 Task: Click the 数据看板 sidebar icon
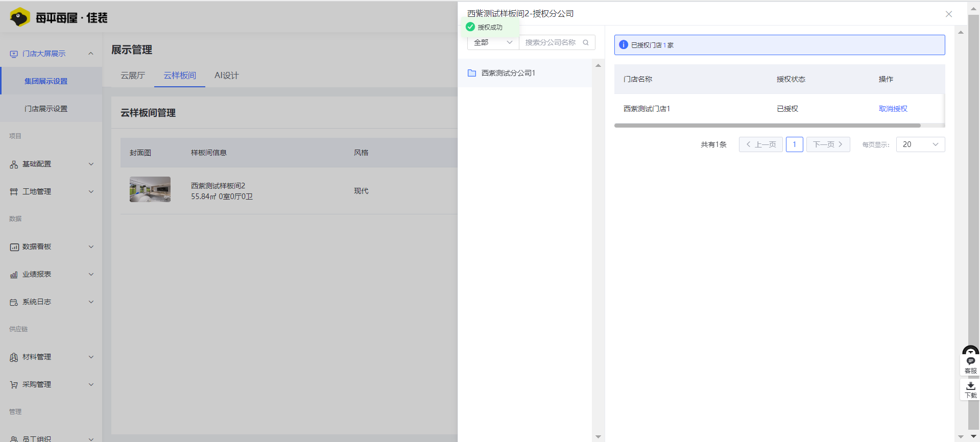point(14,247)
